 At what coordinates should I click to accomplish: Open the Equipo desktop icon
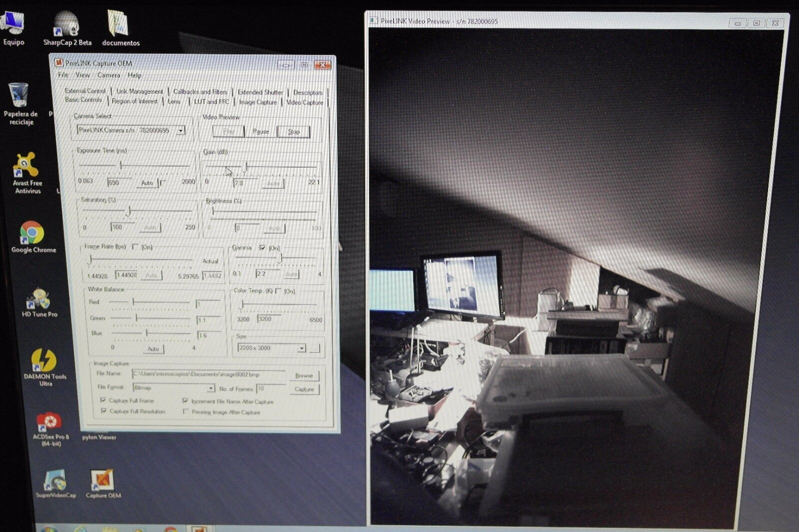[13, 29]
